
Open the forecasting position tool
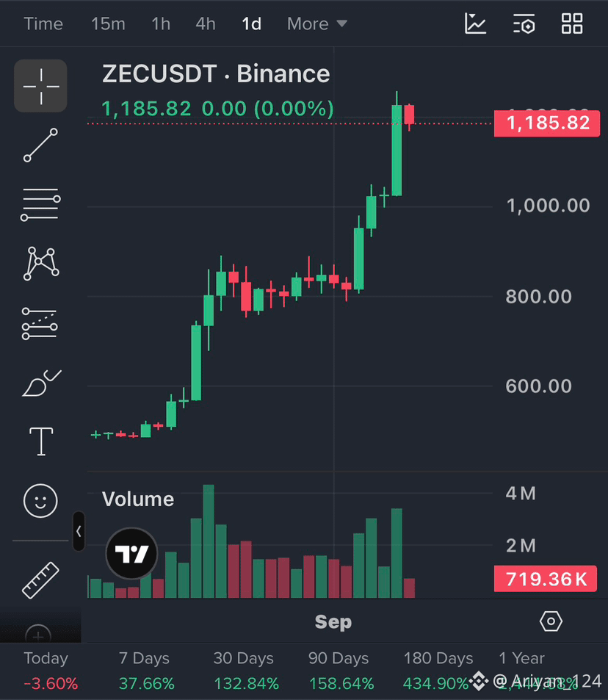coord(40,324)
